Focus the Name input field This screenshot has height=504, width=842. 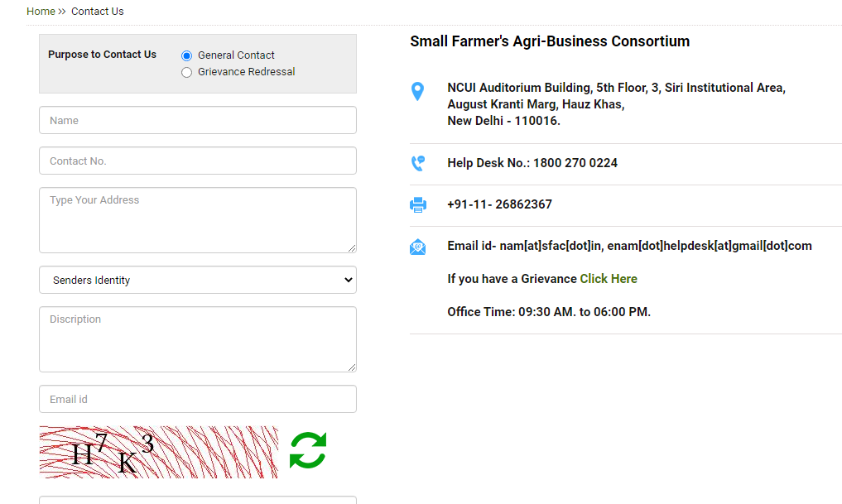coord(198,120)
